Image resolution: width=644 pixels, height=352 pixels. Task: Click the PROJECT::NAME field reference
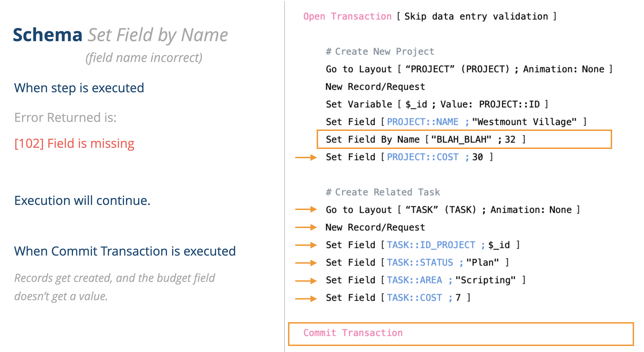point(422,122)
